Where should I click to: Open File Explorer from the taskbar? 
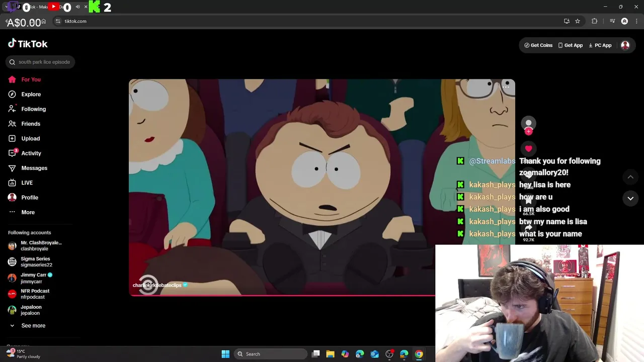tap(330, 354)
